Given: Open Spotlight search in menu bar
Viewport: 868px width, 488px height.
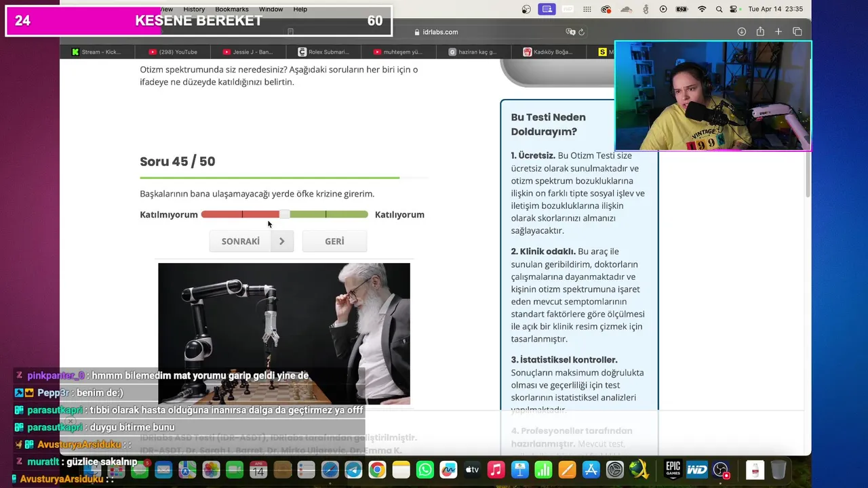Looking at the screenshot, I should tap(719, 9).
